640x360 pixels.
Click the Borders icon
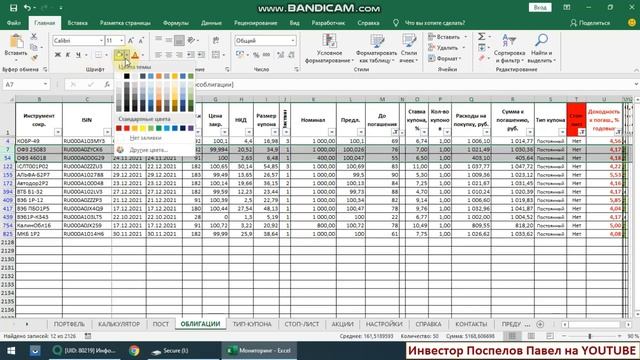click(x=98, y=55)
